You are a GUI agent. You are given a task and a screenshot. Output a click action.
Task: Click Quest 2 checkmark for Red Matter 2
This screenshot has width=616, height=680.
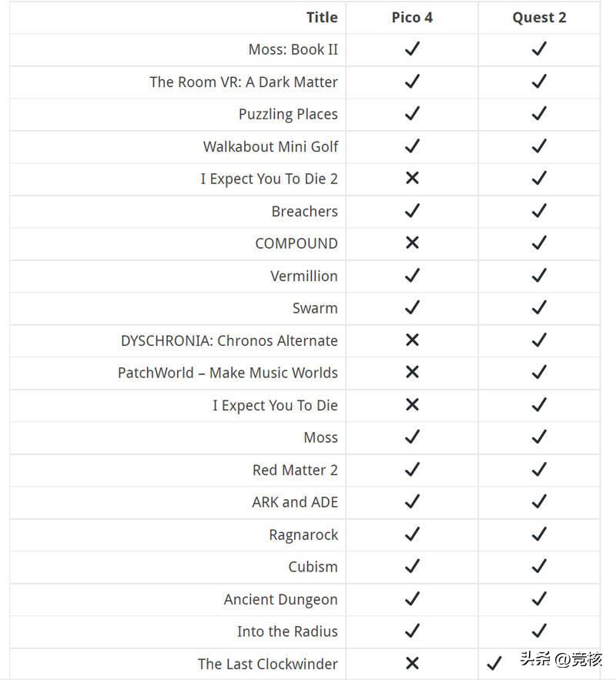click(539, 470)
